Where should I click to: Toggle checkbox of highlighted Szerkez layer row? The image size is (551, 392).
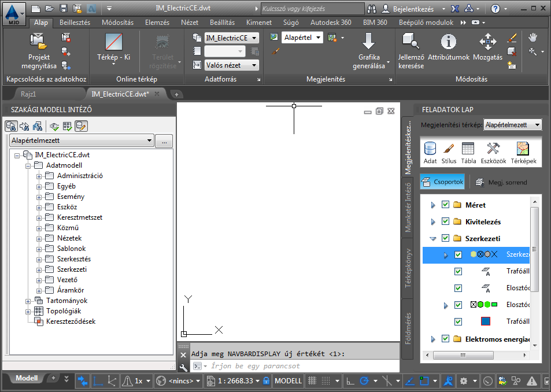point(458,254)
